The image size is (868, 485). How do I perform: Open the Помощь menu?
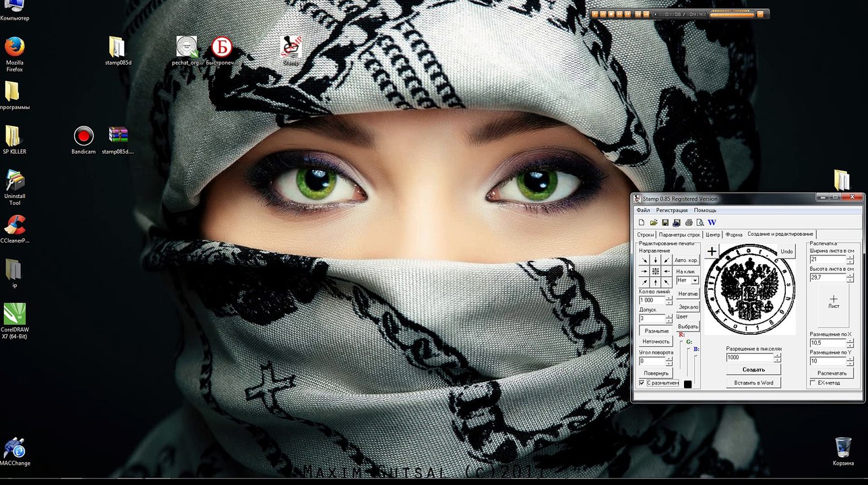tap(705, 210)
